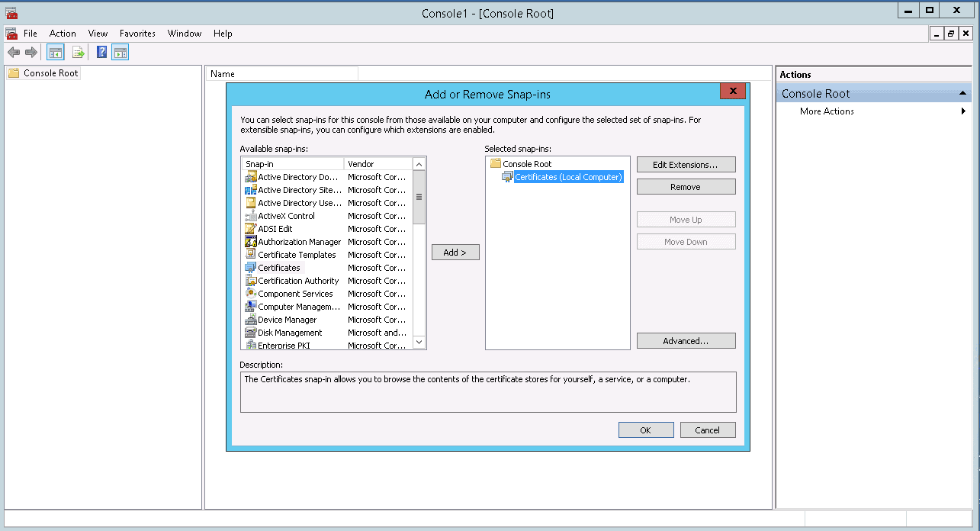Screen dimensions: 980x531
Task: Click the Authorization Manager snap-in icon
Action: pos(251,242)
